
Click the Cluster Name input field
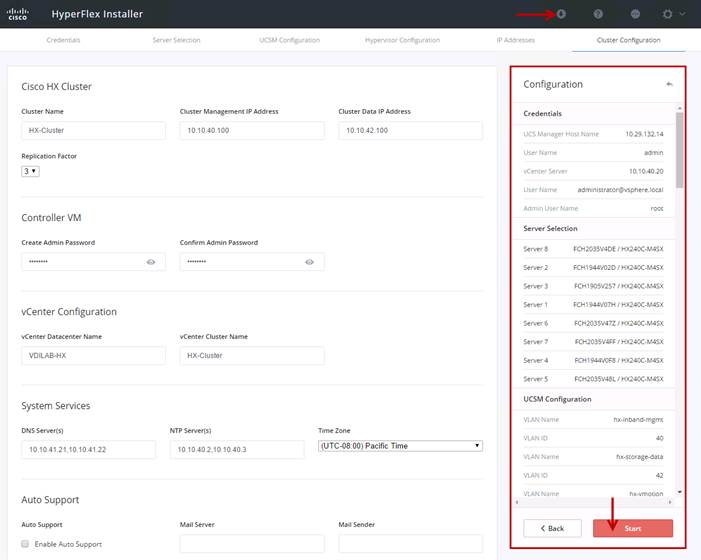93,131
